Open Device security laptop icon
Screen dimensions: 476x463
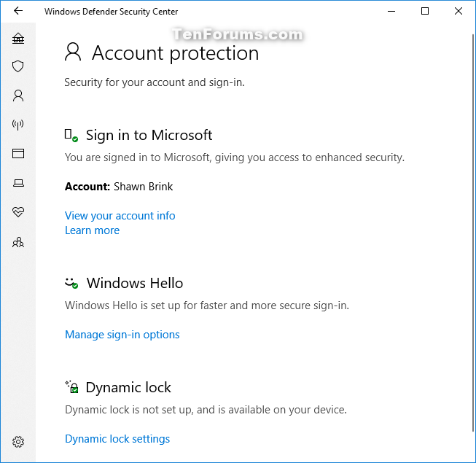click(x=18, y=183)
